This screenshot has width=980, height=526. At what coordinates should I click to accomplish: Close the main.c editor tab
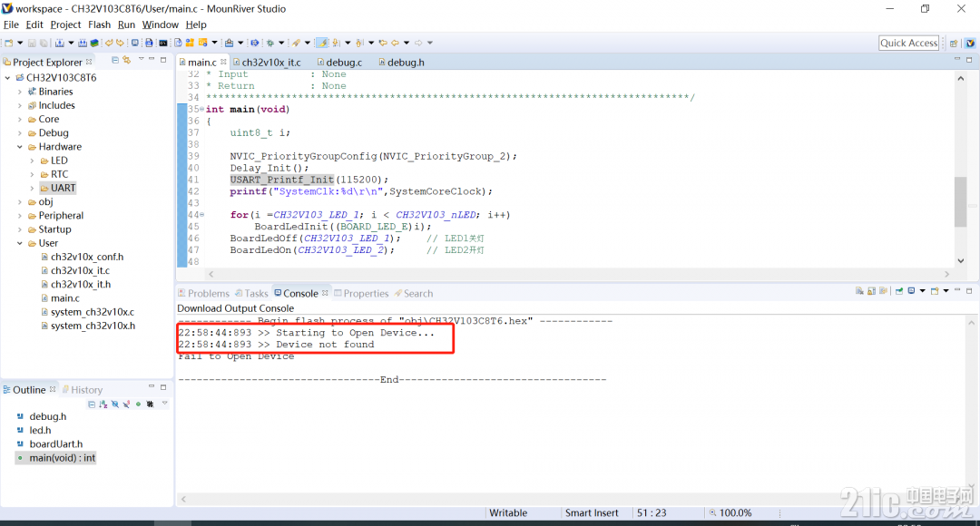(x=223, y=62)
